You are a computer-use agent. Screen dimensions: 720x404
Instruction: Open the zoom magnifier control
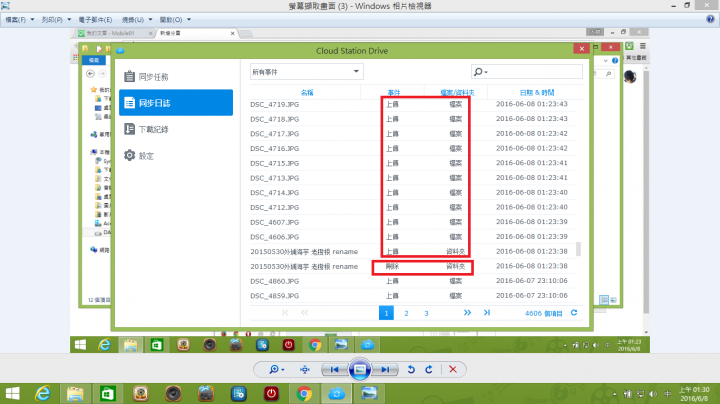click(x=276, y=369)
